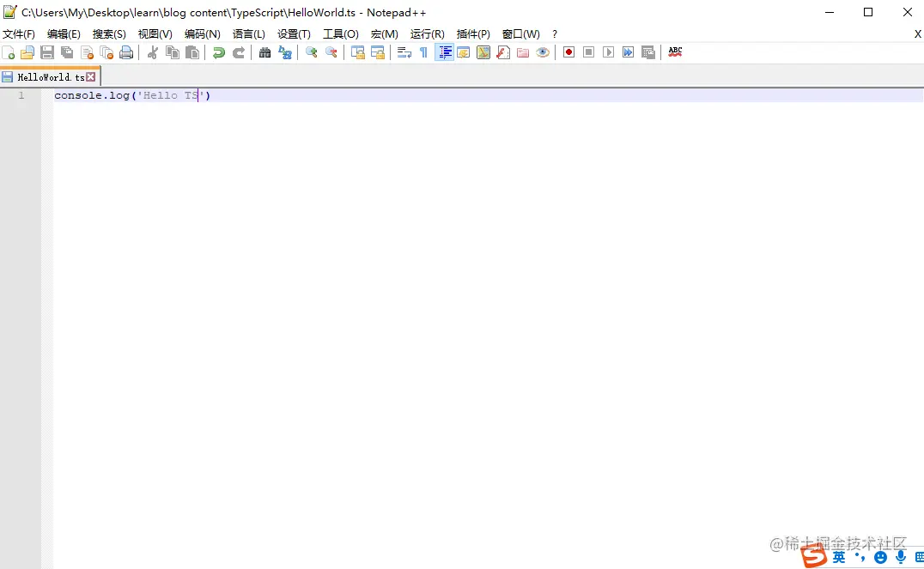The image size is (924, 569).
Task: Open the 文件(F) menu
Action: (x=19, y=34)
